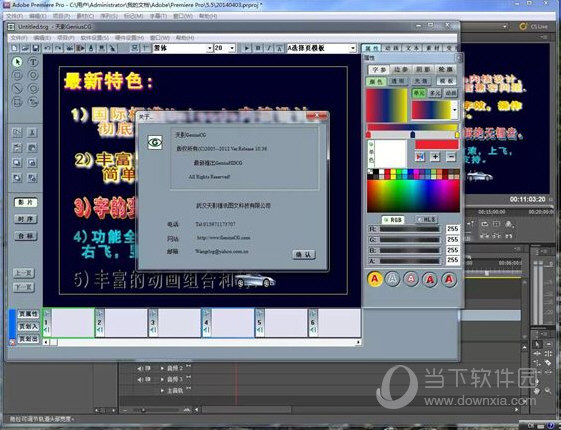561x430 pixels.
Task: Select the RGB radio option
Action: [393, 220]
